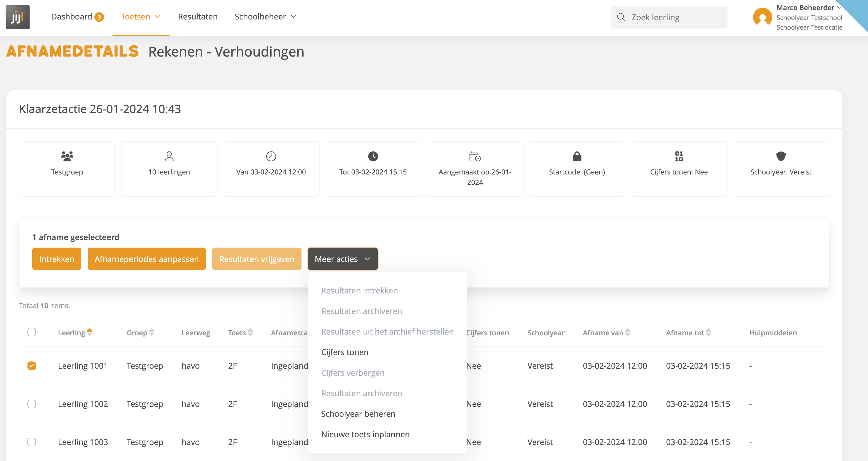Image resolution: width=868 pixels, height=461 pixels.
Task: Click the shield icon above Schoolyear: Vereist
Action: pos(781,156)
